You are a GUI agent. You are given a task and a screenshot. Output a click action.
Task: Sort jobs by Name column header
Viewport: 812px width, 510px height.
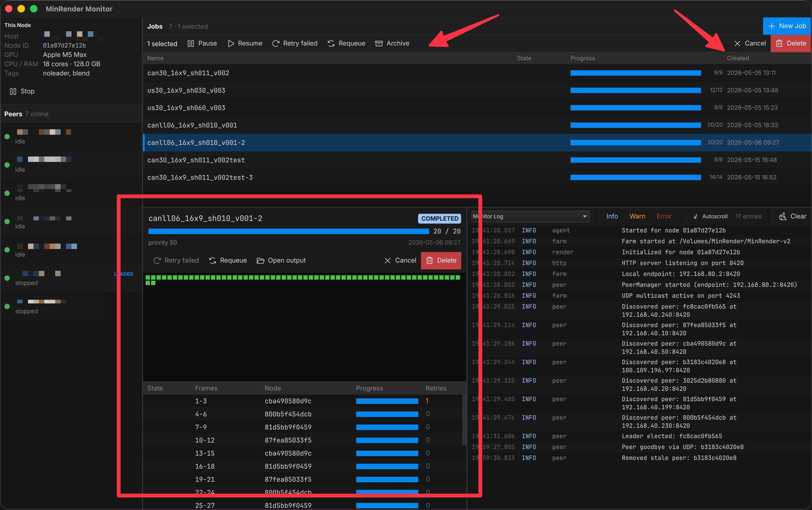tap(155, 58)
